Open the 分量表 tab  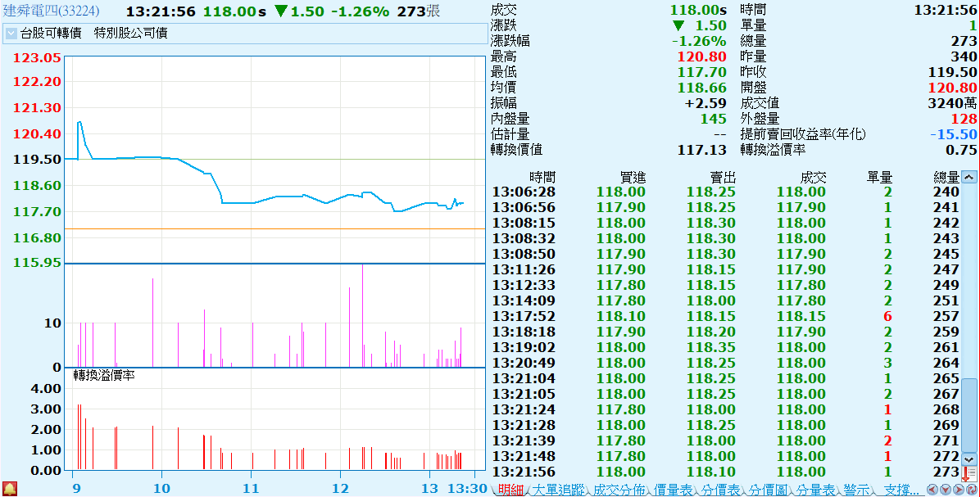pyautogui.click(x=815, y=490)
